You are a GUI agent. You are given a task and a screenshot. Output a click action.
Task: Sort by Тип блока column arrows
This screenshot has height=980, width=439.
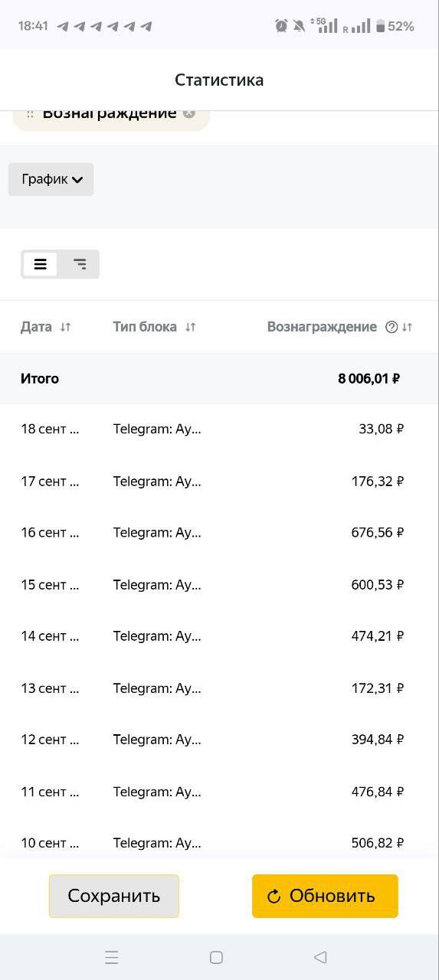click(190, 327)
